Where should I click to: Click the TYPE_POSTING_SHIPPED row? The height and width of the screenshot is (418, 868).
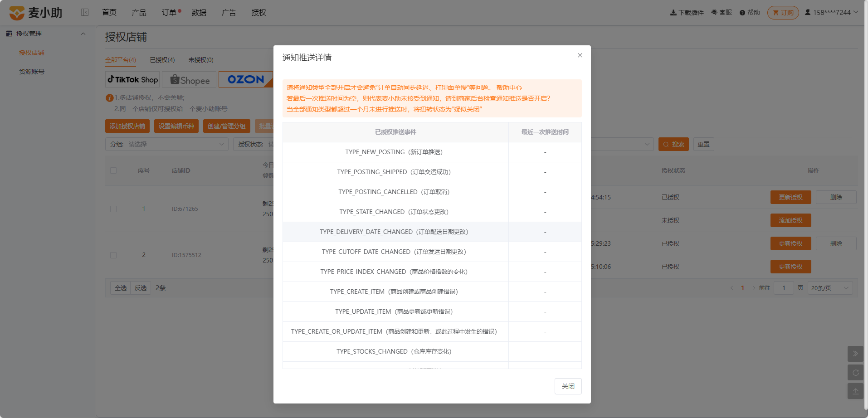coord(432,172)
